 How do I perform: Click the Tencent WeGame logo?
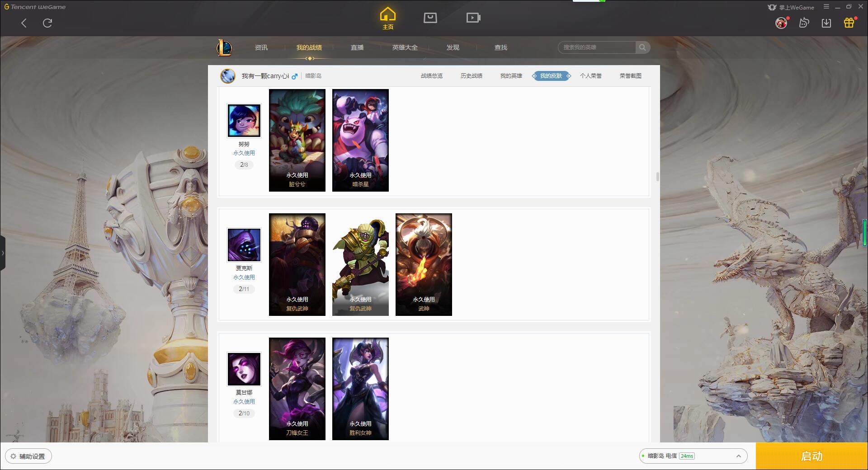tap(35, 7)
